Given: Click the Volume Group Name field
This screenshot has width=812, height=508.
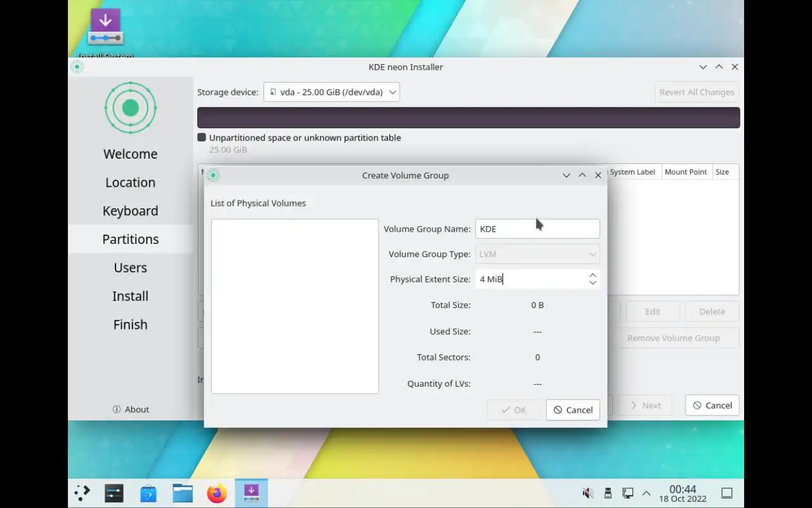Looking at the screenshot, I should pyautogui.click(x=537, y=229).
